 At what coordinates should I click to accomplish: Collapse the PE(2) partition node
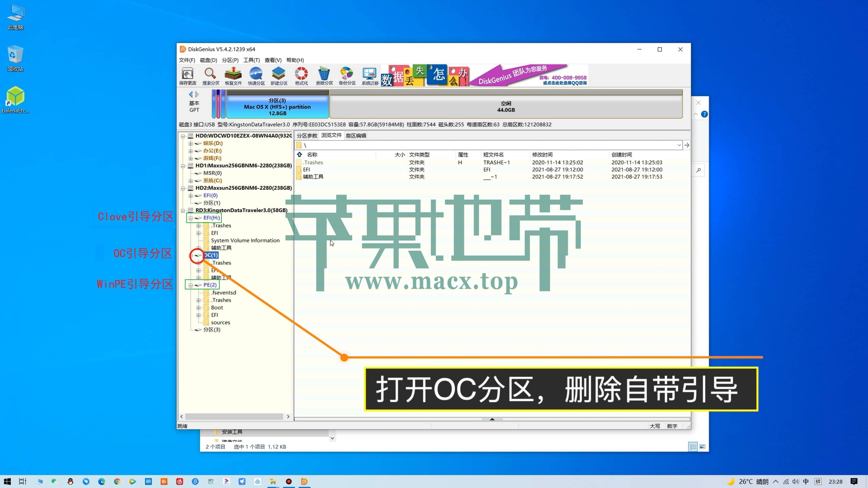191,285
